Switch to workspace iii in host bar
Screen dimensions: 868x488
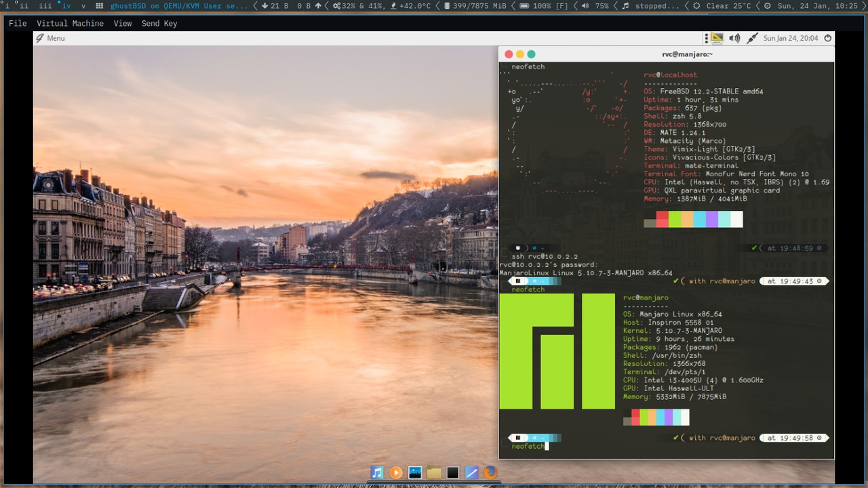click(45, 5)
